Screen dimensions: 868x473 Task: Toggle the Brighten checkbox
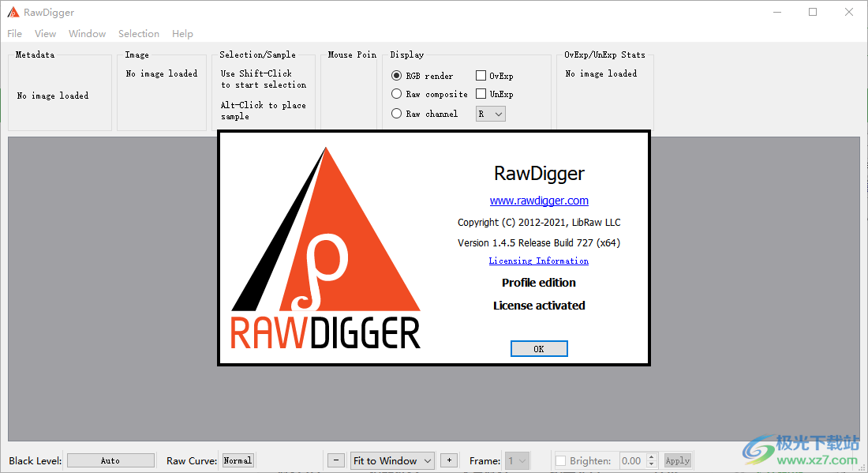tap(563, 460)
